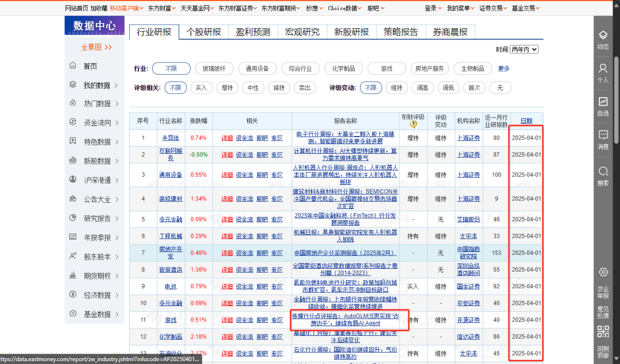Select 评级变动 filter 首次
Screen dimensions: 620x364
tap(474, 88)
